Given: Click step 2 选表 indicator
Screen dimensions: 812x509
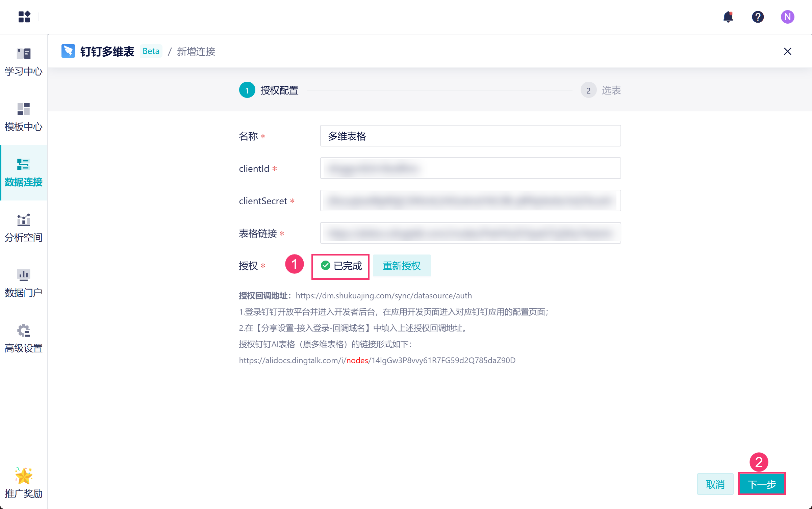Looking at the screenshot, I should [588, 90].
